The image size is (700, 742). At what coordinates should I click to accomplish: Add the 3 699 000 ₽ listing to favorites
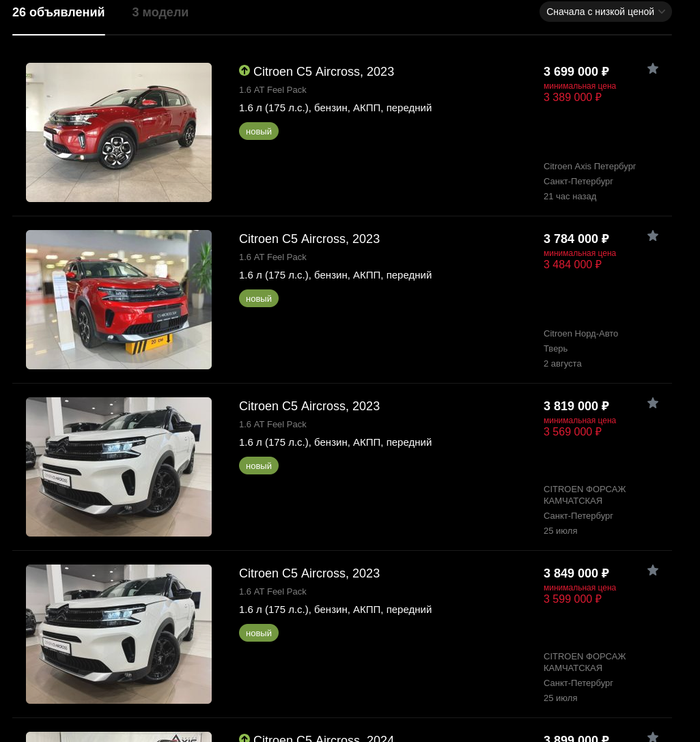pos(653,69)
